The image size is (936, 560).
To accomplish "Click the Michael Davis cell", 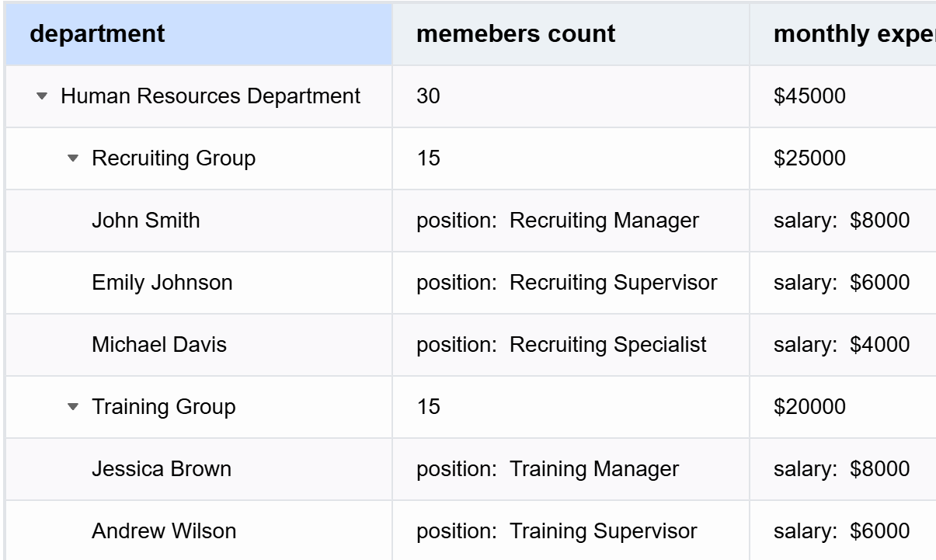I will 159,345.
